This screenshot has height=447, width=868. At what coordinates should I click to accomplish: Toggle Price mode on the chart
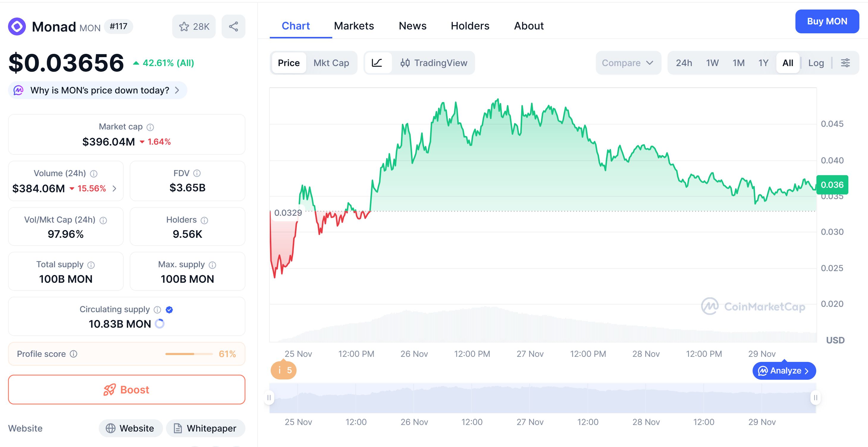click(289, 63)
